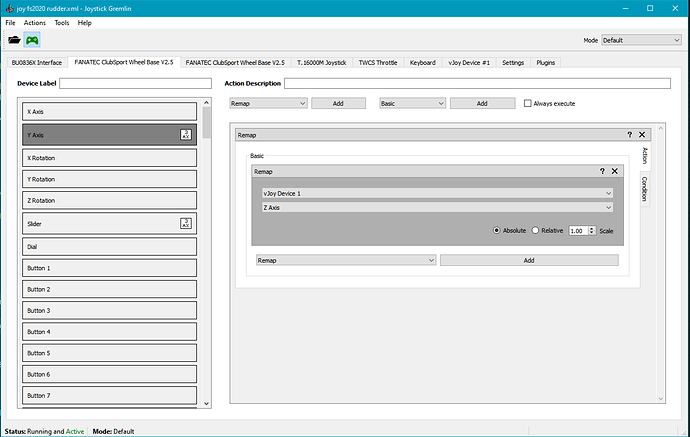
Task: Click the Y Axis mapped action icon
Action: coord(185,134)
